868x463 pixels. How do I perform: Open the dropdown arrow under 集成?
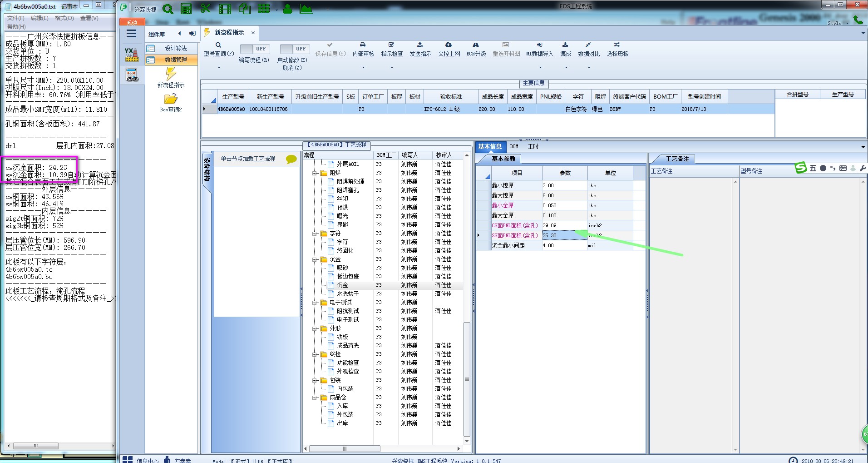tap(566, 68)
